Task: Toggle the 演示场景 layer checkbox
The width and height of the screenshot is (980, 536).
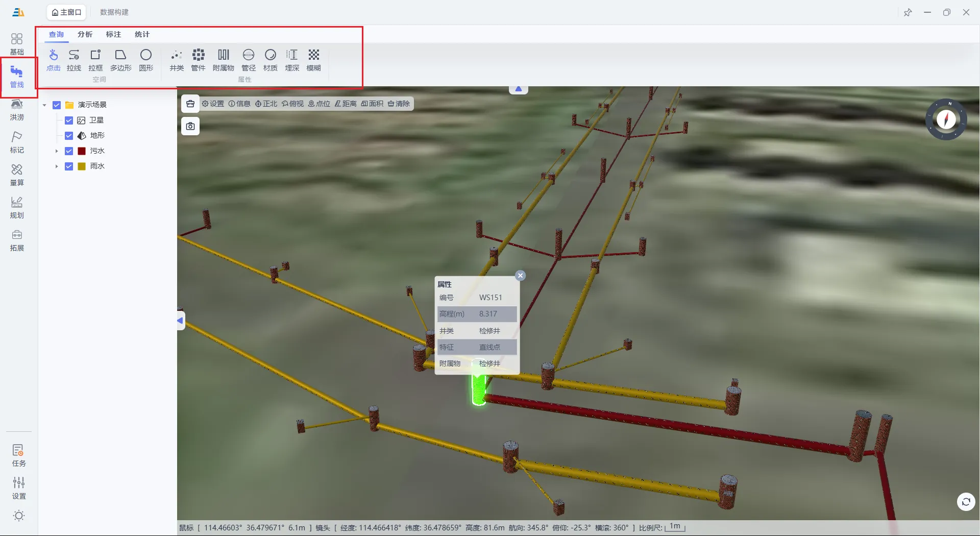Action: [x=57, y=105]
